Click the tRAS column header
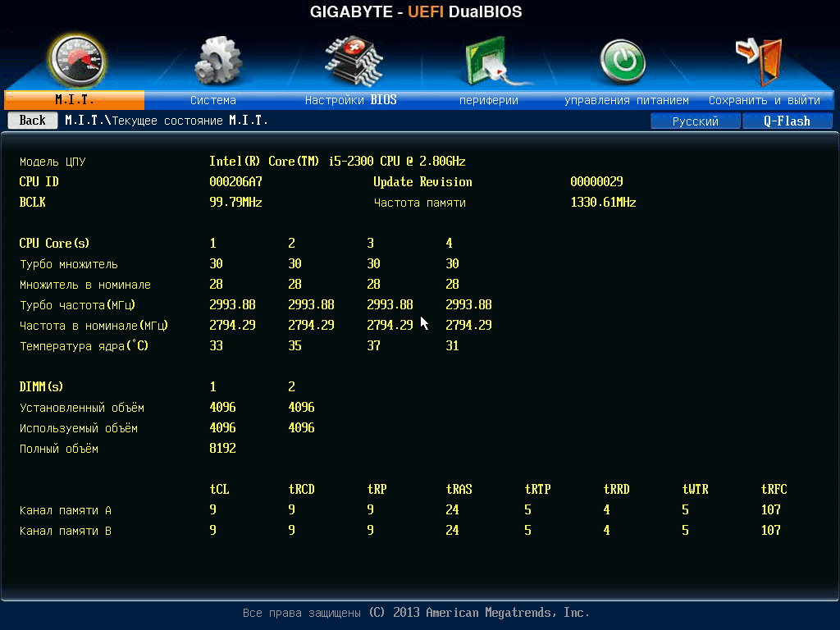This screenshot has width=840, height=630. coord(459,489)
